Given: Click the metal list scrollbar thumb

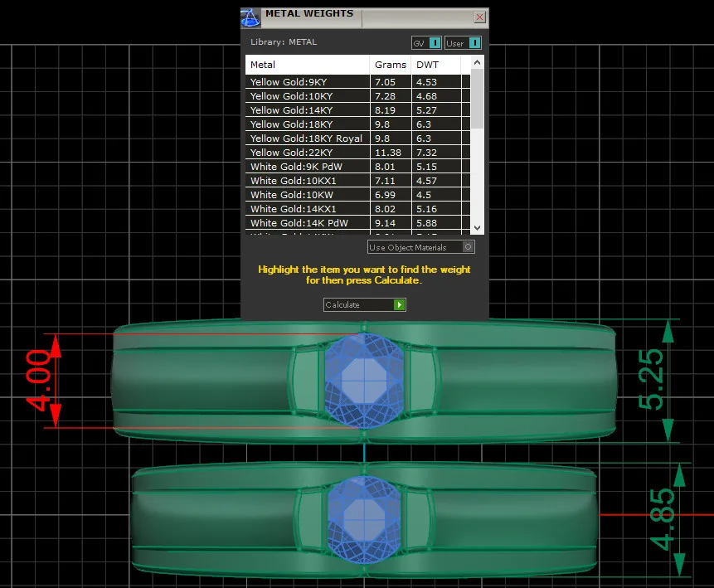Looking at the screenshot, I should (x=477, y=99).
